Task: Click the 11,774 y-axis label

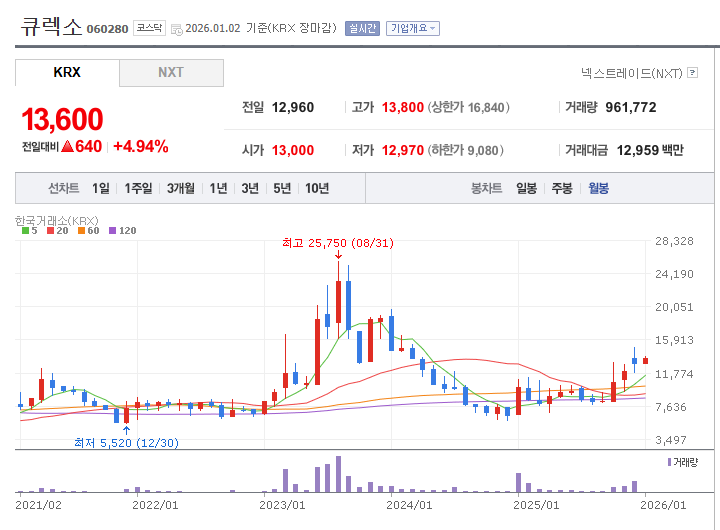Action: point(674,374)
